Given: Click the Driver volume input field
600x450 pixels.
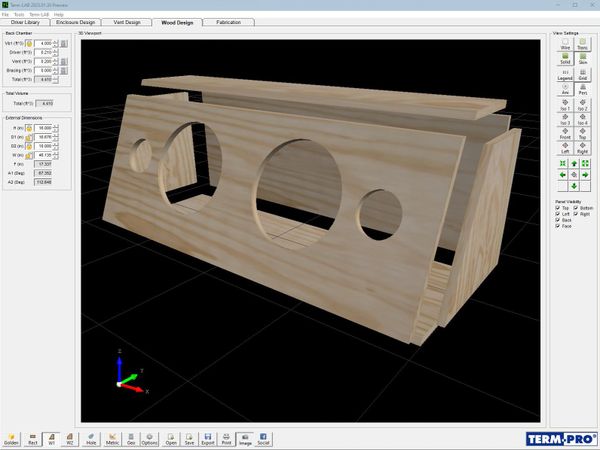Looking at the screenshot, I should [43, 52].
